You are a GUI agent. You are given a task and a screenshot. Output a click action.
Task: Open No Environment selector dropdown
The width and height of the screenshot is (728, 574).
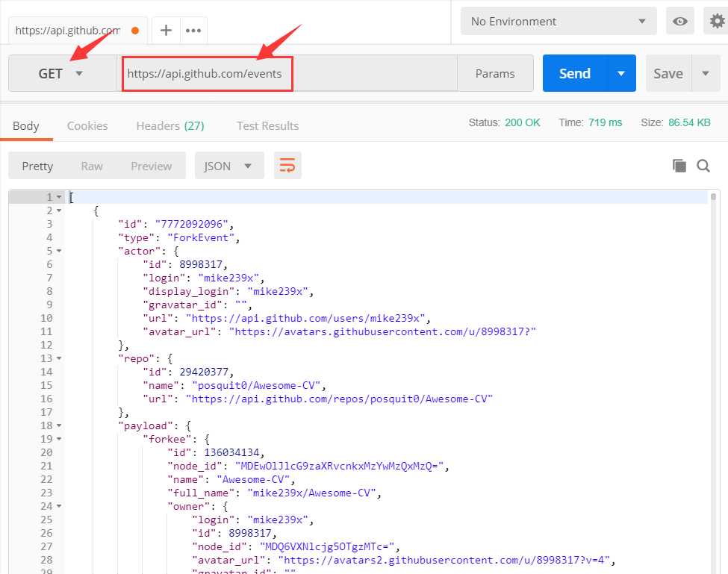559,22
